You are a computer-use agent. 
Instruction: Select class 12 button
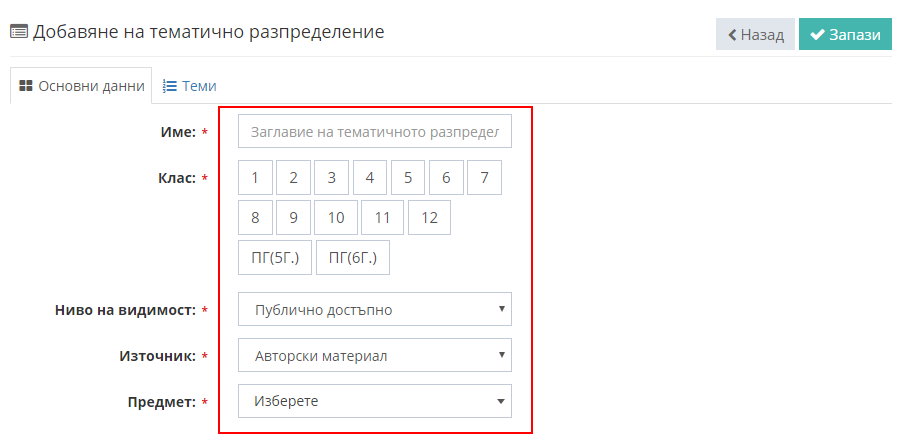coord(429,218)
